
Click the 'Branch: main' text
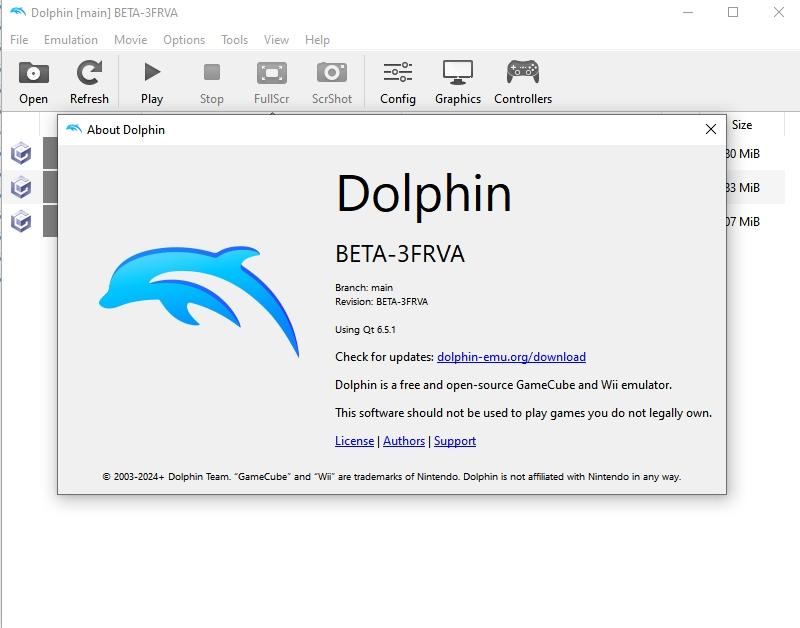tap(364, 288)
